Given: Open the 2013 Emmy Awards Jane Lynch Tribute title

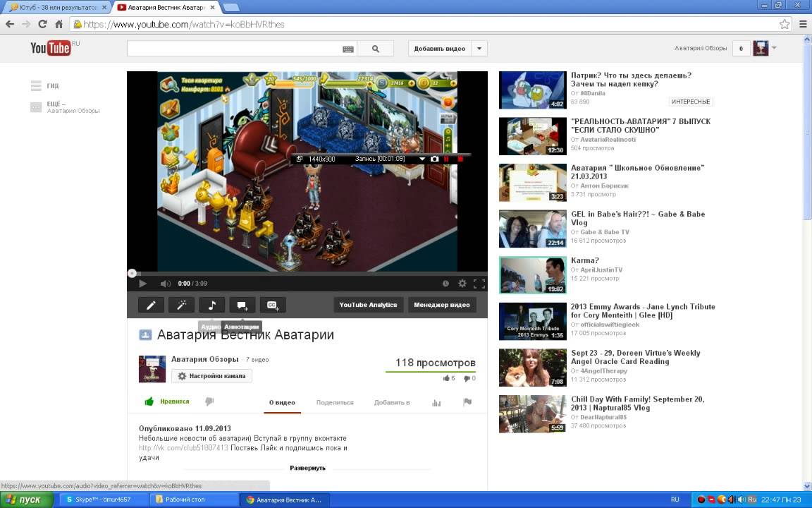Looking at the screenshot, I should coord(643,311).
